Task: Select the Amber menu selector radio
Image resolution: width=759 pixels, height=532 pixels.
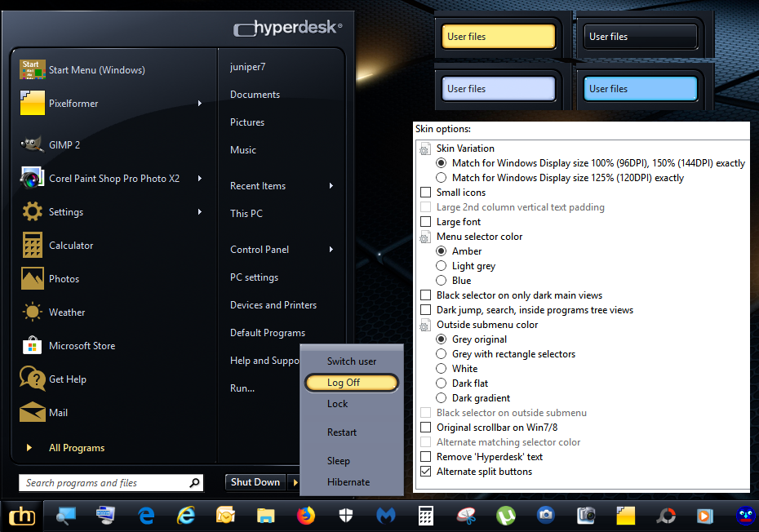Action: [x=441, y=251]
